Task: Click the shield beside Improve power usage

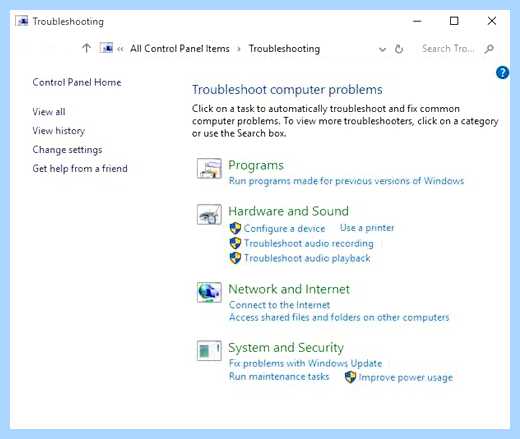Action: pyautogui.click(x=350, y=377)
